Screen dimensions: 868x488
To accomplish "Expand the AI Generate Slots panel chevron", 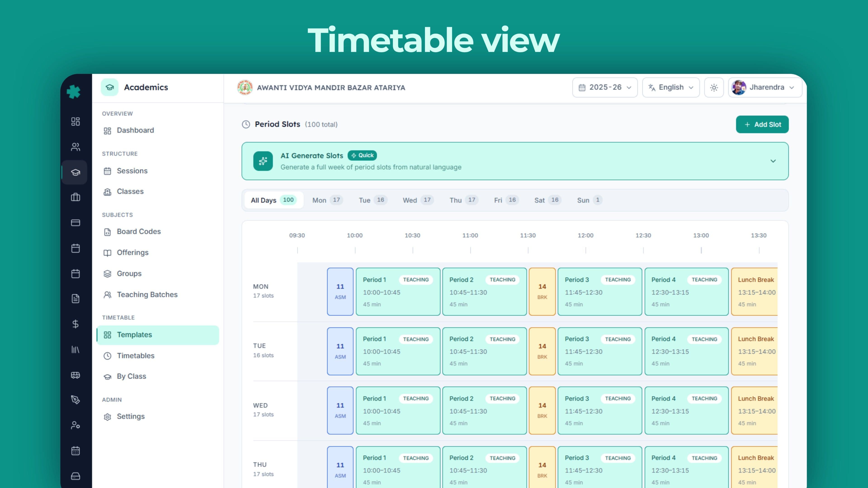I will (x=773, y=161).
